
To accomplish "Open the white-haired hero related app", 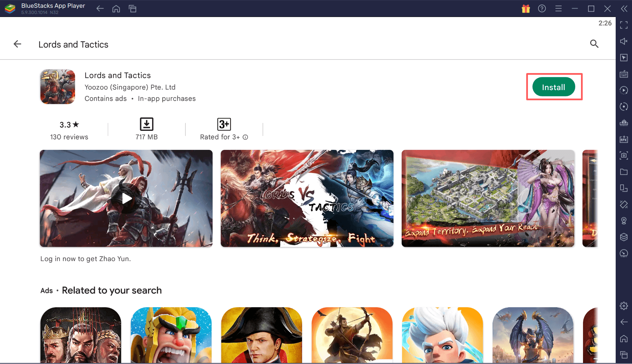I will 443,335.
